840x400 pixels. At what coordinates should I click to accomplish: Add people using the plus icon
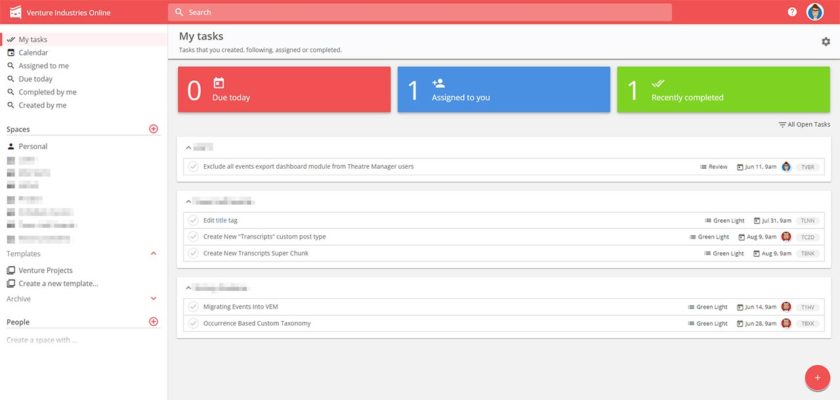click(153, 322)
